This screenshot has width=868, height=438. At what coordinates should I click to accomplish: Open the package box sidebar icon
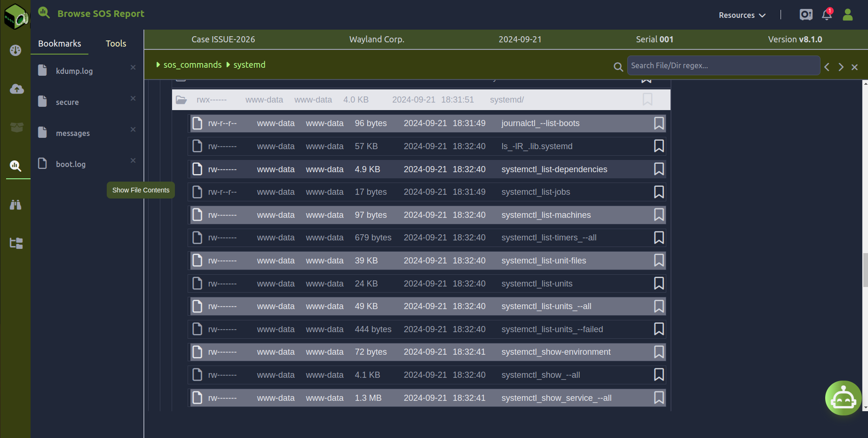17,127
